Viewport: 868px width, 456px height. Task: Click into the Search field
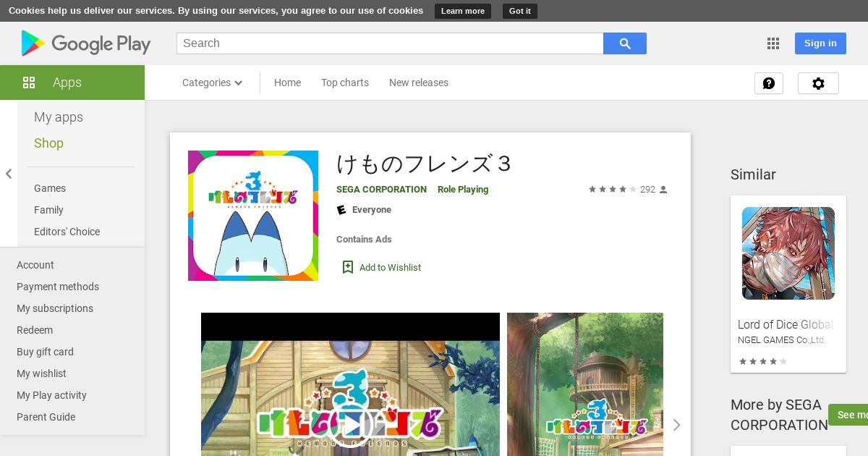click(x=390, y=43)
